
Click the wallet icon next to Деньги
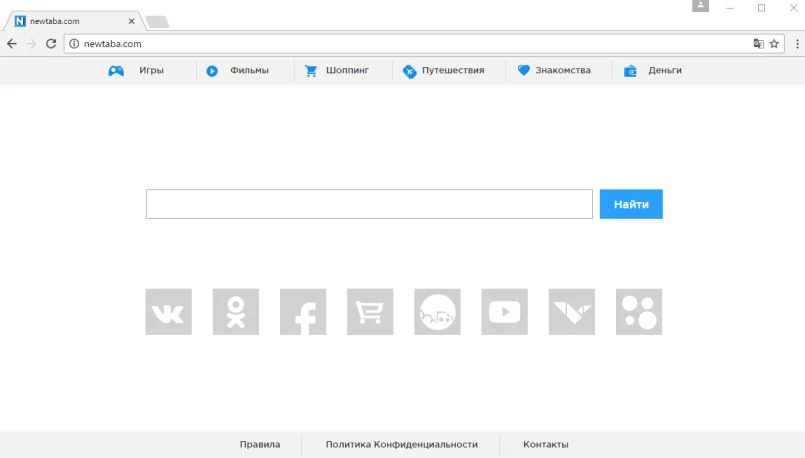click(x=630, y=71)
